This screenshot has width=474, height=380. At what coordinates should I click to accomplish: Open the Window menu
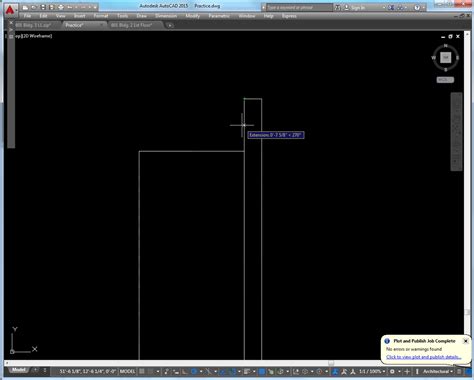tap(247, 16)
